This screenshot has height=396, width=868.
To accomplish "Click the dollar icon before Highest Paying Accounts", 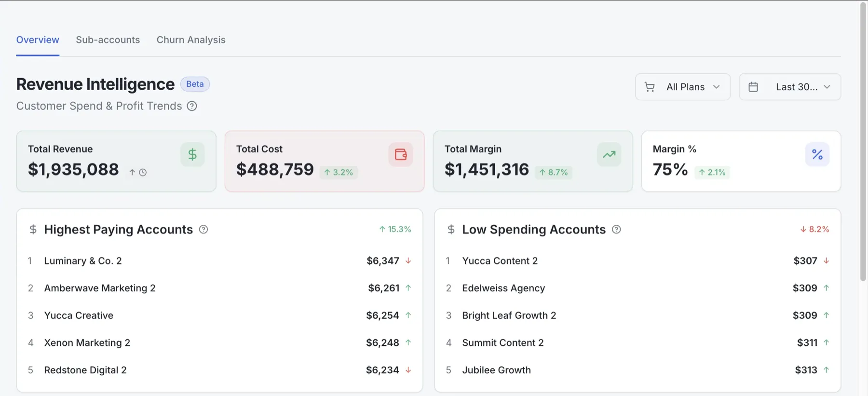I will coord(33,230).
